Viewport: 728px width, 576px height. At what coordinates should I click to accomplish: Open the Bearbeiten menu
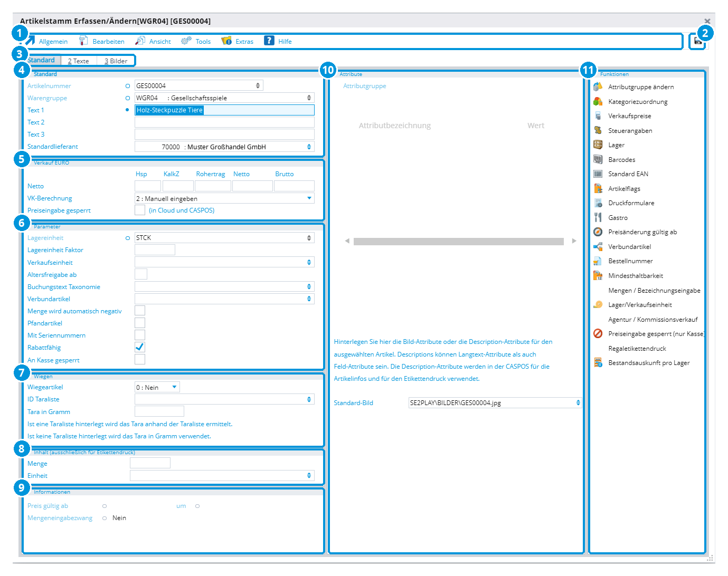click(x=102, y=41)
